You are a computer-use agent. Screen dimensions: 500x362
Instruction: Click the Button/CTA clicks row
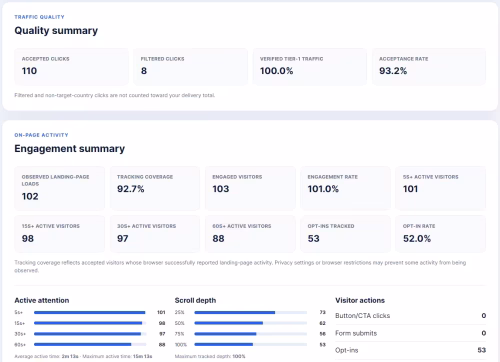(x=411, y=316)
